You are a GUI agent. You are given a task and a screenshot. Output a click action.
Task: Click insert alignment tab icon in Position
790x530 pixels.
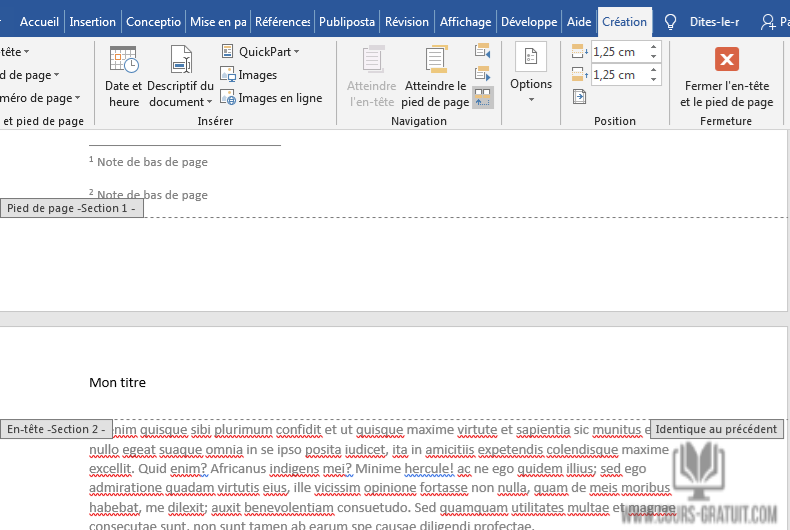[580, 97]
